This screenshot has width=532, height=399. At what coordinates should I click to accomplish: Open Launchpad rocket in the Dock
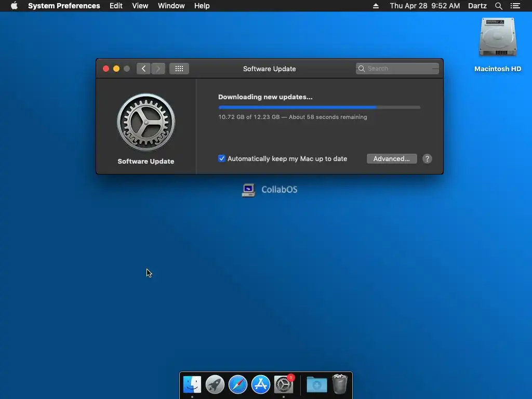215,384
